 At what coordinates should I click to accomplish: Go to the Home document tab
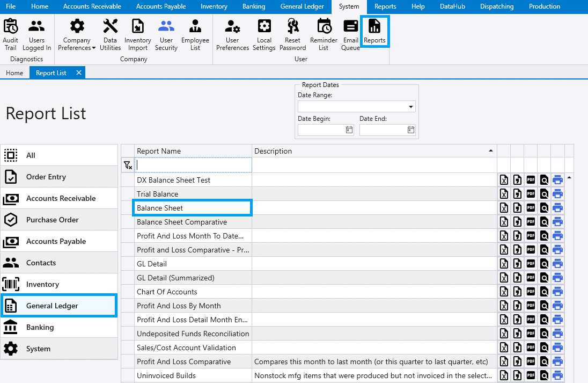coord(14,73)
